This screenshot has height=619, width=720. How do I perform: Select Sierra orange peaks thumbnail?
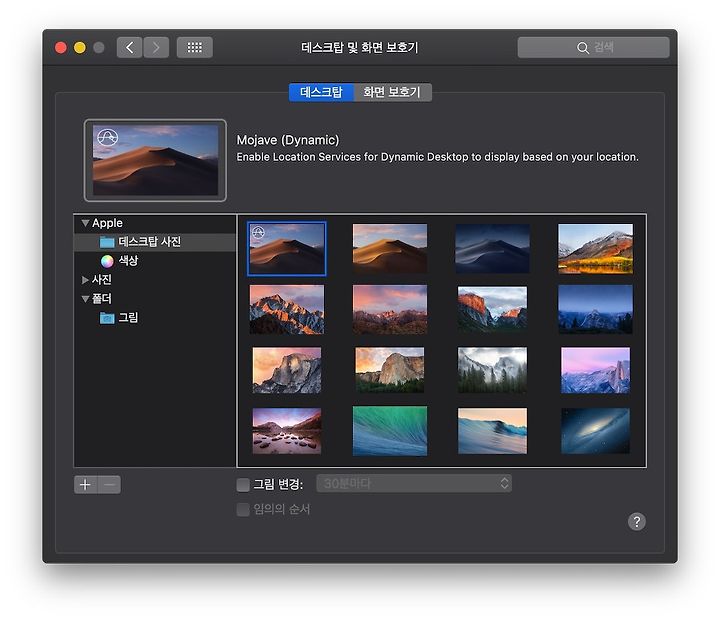coord(287,309)
